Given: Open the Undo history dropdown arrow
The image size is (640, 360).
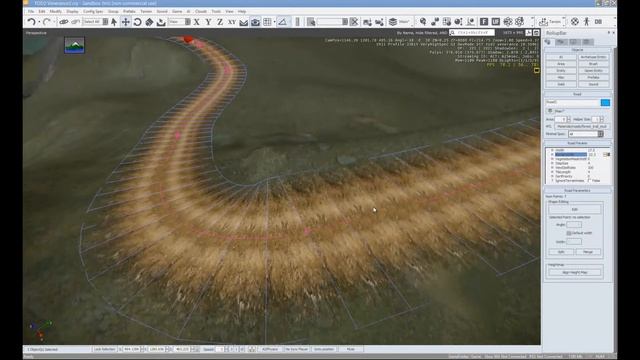Looking at the screenshot, I should (39, 22).
